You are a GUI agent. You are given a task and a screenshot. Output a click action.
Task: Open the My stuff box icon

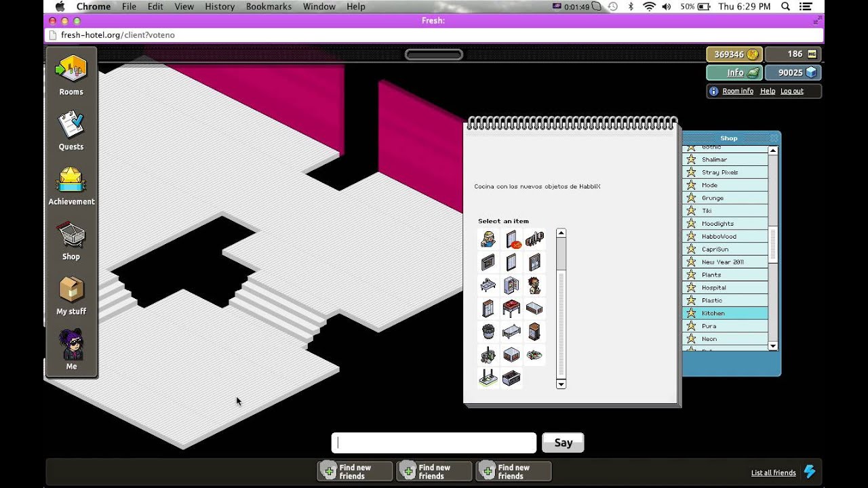pyautogui.click(x=71, y=290)
